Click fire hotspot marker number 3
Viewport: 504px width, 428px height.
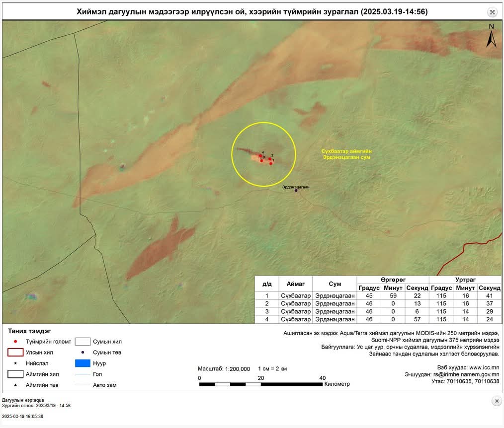(x=261, y=160)
